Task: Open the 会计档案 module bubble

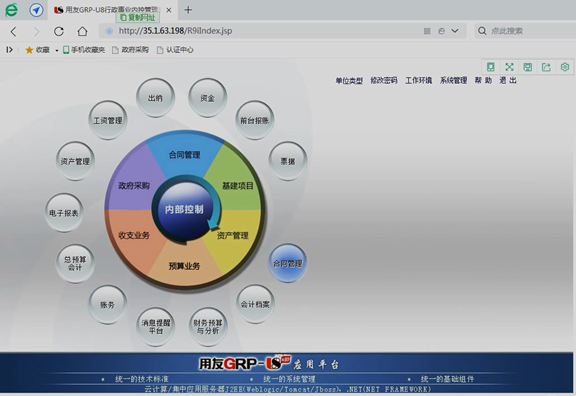Action: click(255, 304)
